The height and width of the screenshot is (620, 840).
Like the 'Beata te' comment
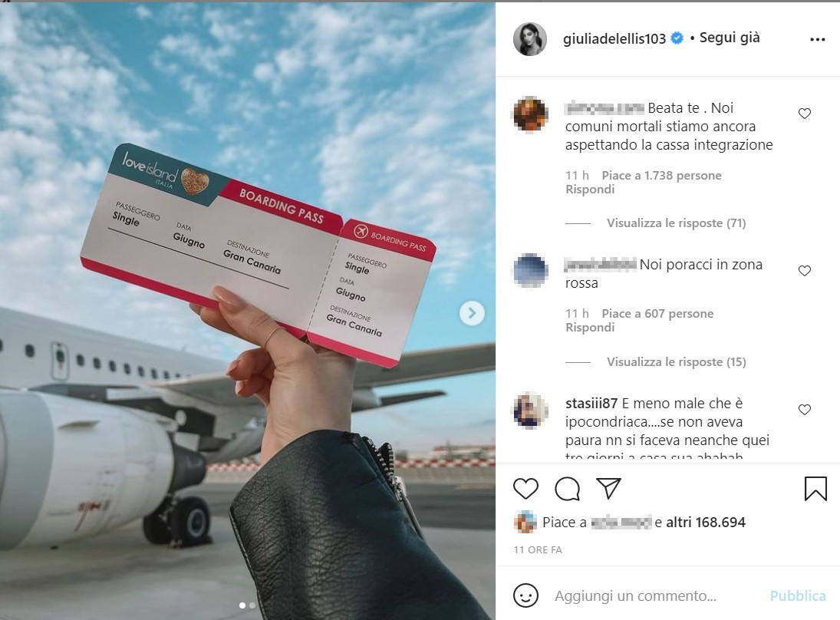coord(805,114)
